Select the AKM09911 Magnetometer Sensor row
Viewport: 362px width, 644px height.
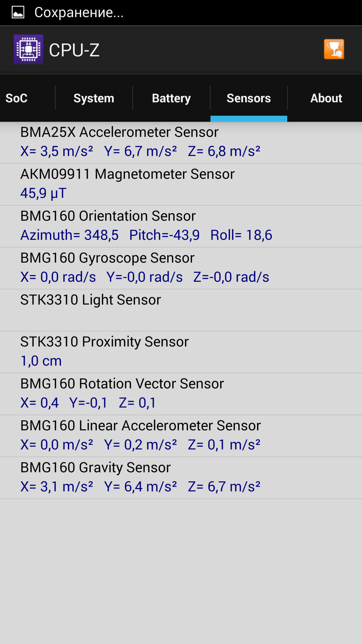tap(181, 184)
